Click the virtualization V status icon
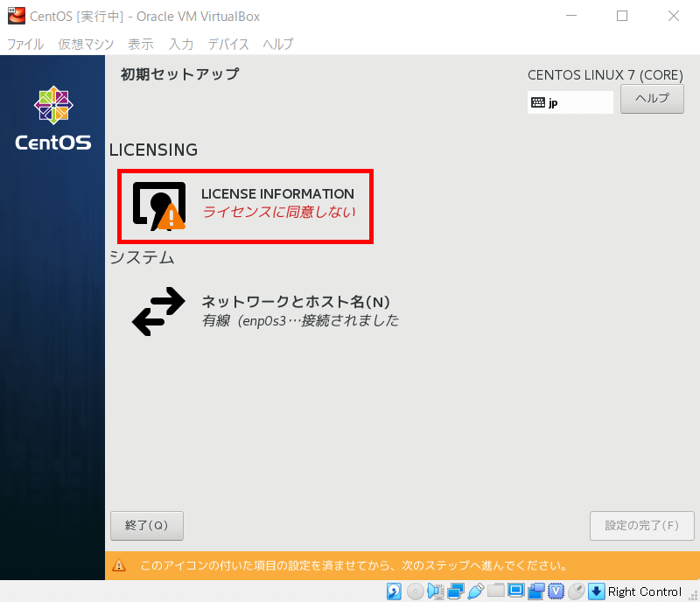The height and width of the screenshot is (602, 700). tap(556, 591)
